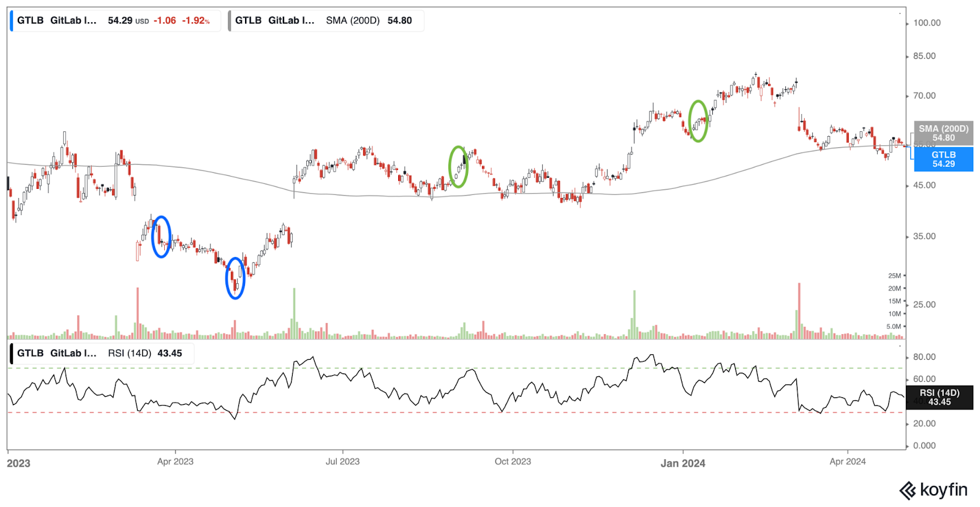Image resolution: width=980 pixels, height=507 pixels.
Task: Click the 5.0M volume axis label
Action: (x=894, y=327)
